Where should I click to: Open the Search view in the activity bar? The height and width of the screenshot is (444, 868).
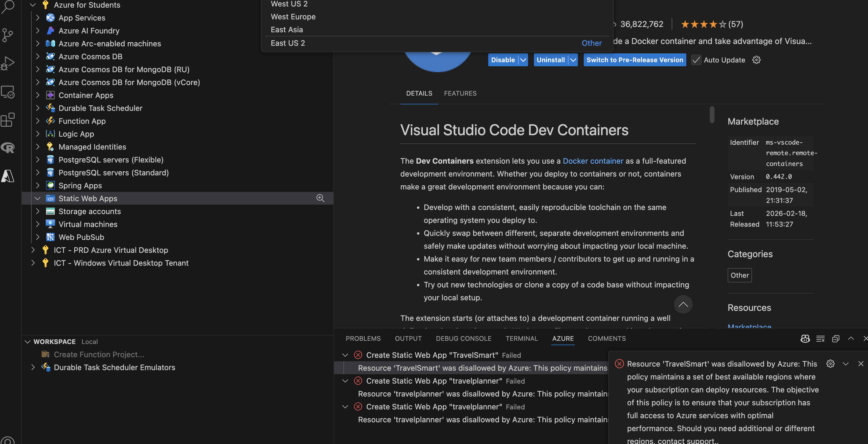pos(8,7)
